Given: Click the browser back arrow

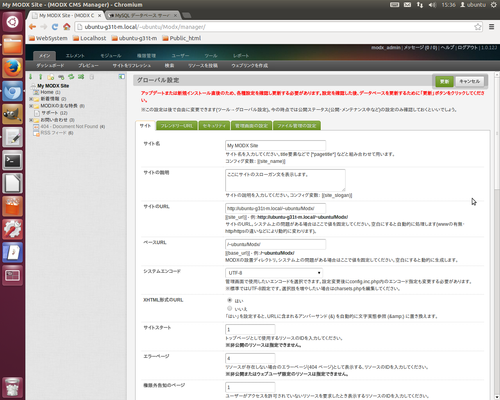Looking at the screenshot, I should coord(32,27).
